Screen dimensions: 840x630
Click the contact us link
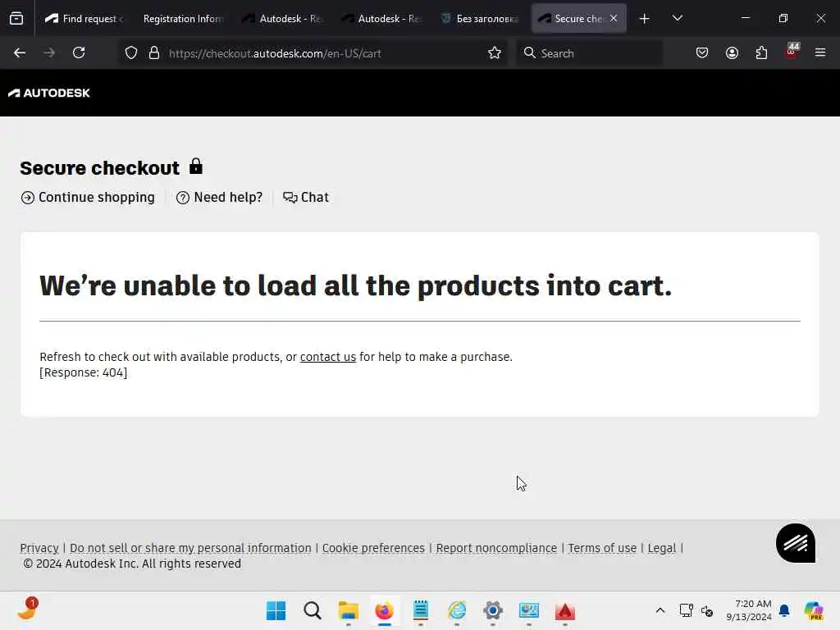click(x=328, y=357)
